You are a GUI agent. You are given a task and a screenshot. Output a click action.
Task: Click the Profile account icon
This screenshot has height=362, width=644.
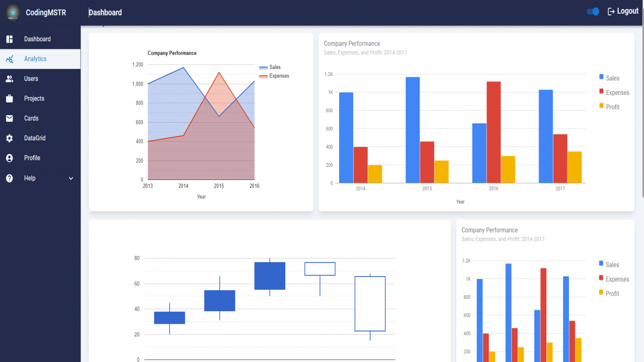pos(10,158)
